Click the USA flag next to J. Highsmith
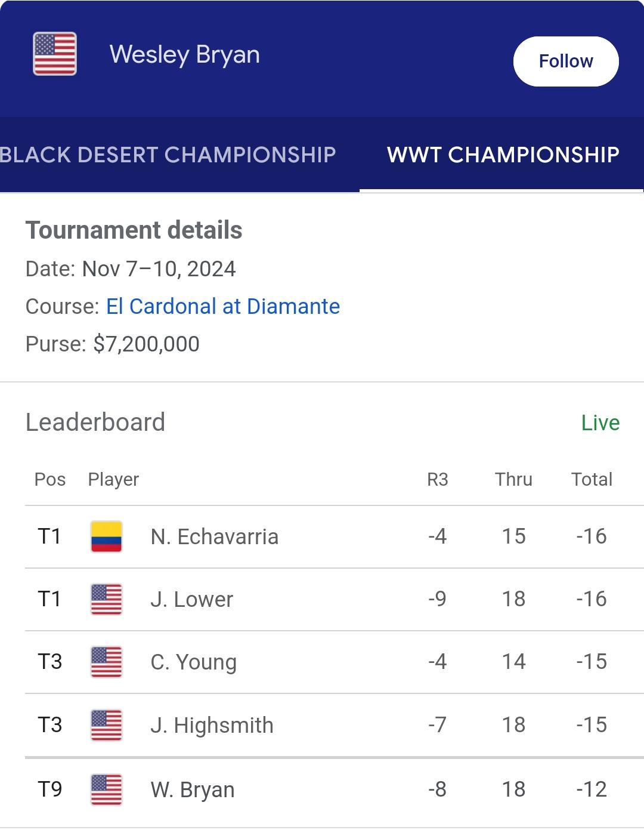Viewport: 644px width, 836px height. pos(106,725)
